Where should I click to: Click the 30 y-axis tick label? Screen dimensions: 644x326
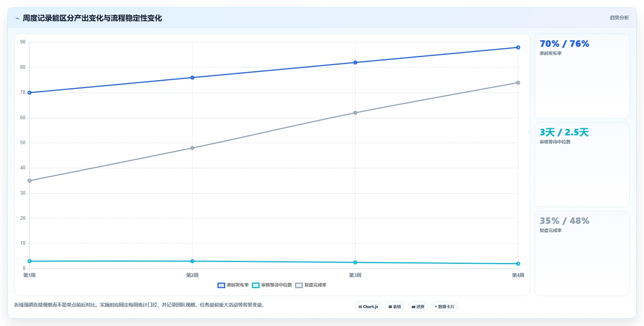point(23,193)
